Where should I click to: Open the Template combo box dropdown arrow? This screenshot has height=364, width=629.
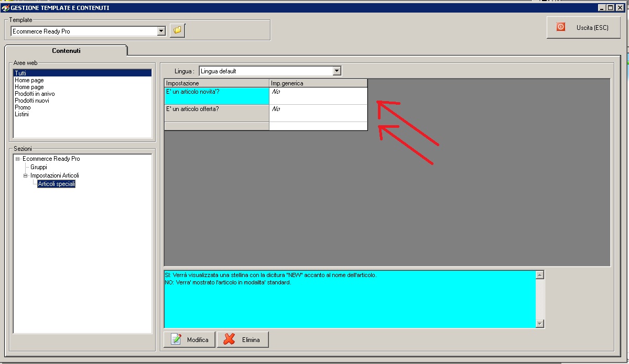[x=161, y=31]
